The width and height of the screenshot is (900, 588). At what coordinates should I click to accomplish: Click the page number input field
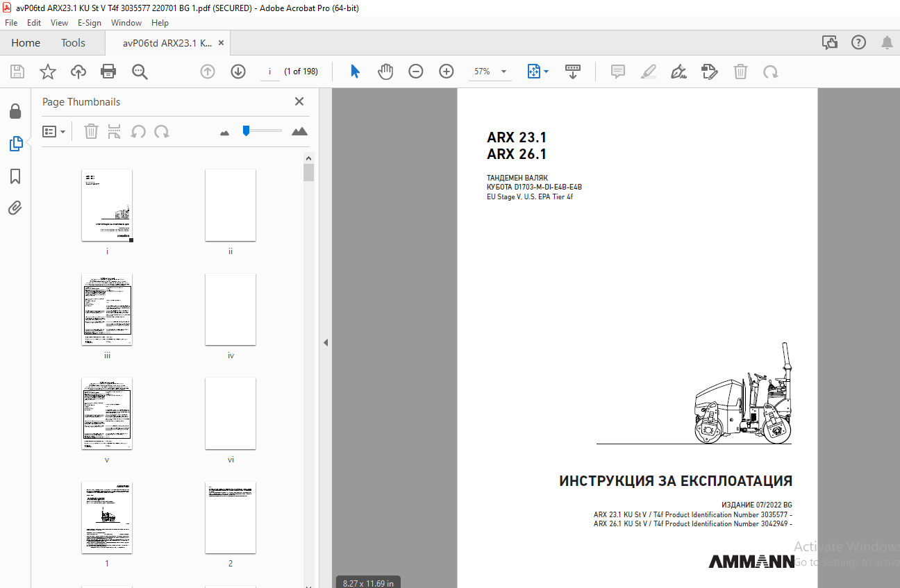coord(269,72)
